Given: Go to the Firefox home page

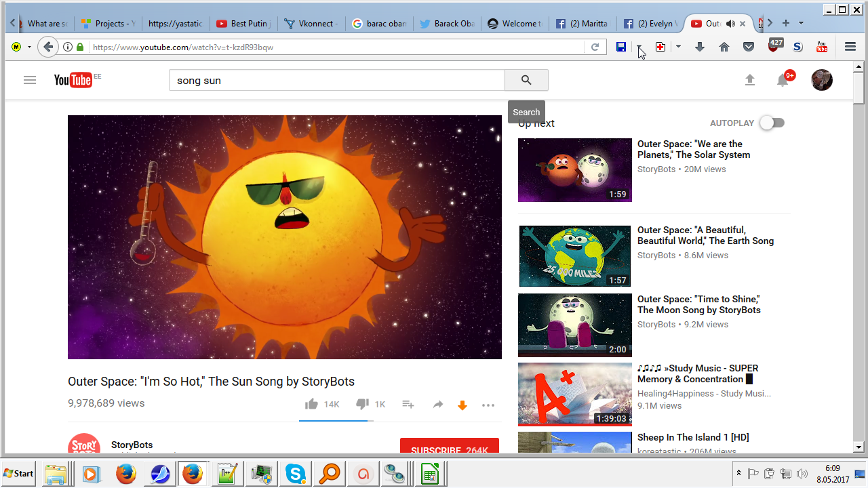Looking at the screenshot, I should [724, 47].
